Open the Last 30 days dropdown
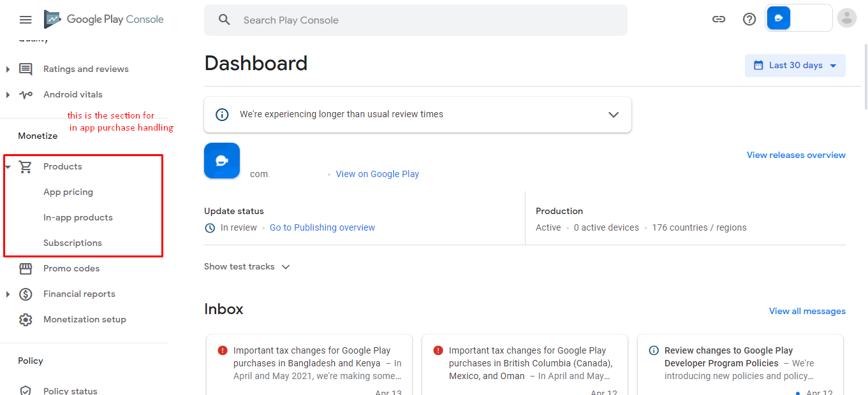 click(x=795, y=66)
